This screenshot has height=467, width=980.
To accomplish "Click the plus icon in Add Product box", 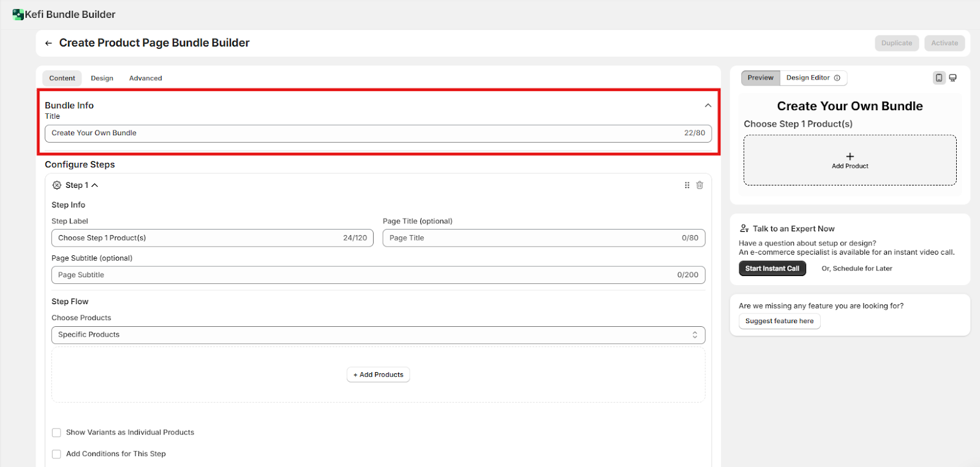I will pyautogui.click(x=850, y=157).
